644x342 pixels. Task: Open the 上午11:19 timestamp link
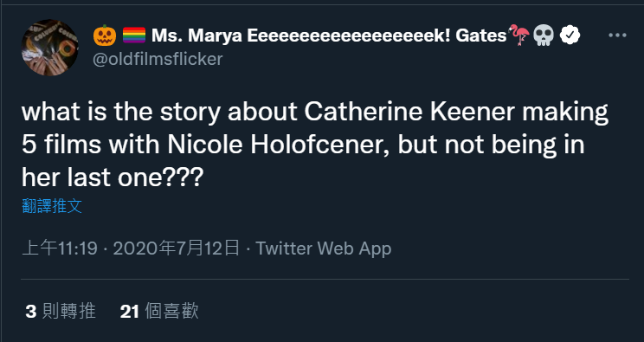(x=60, y=248)
